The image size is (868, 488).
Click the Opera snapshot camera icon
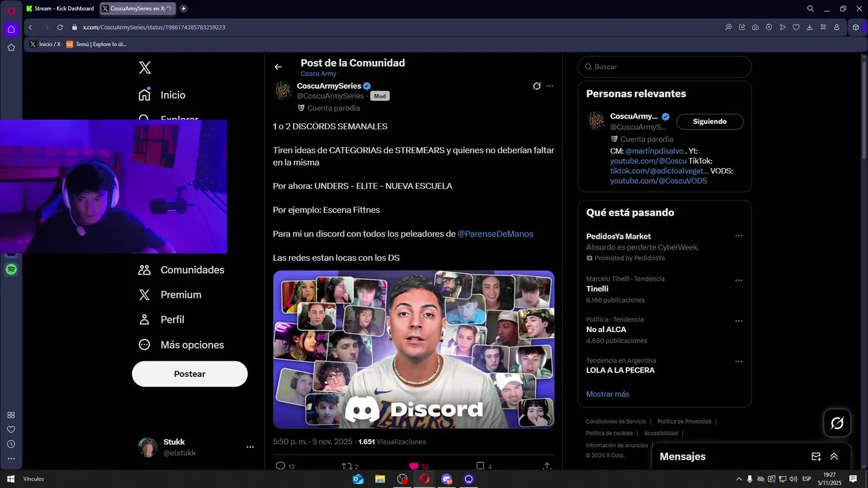[x=755, y=27]
